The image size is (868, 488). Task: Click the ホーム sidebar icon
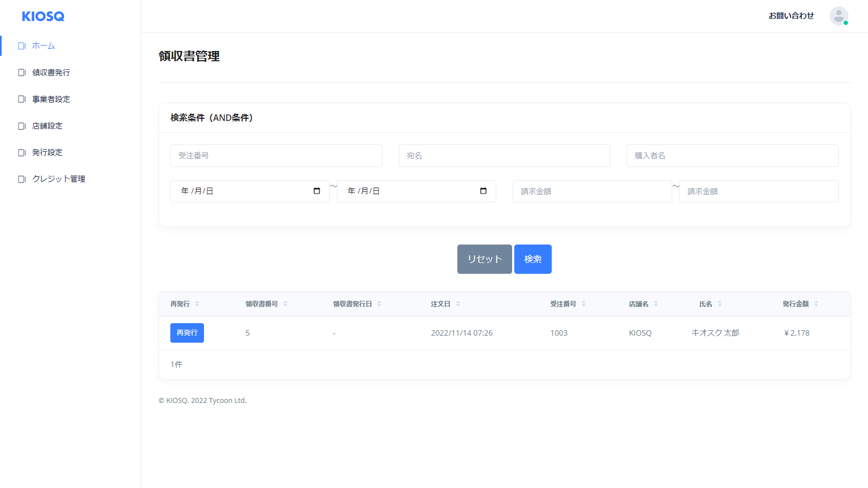pyautogui.click(x=22, y=46)
